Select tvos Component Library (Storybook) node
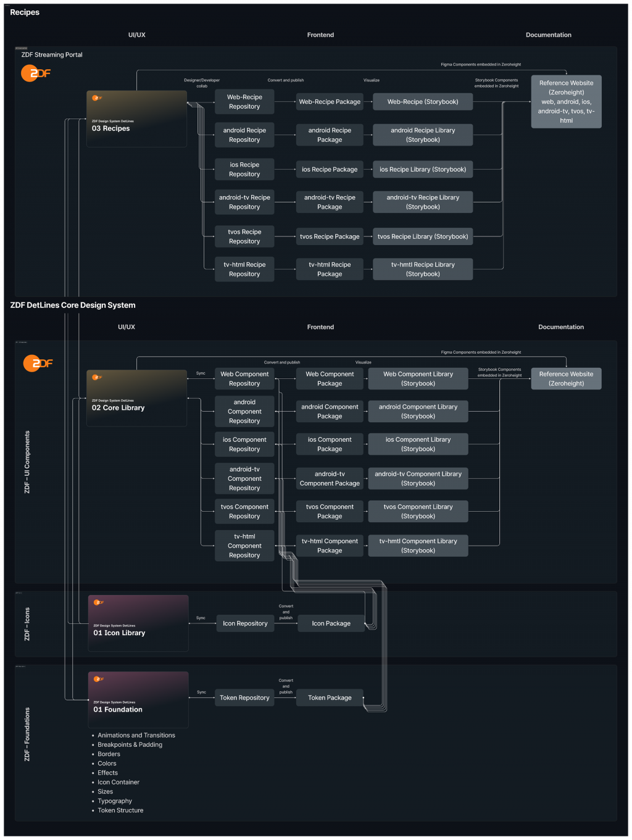This screenshot has height=840, width=632. click(418, 512)
